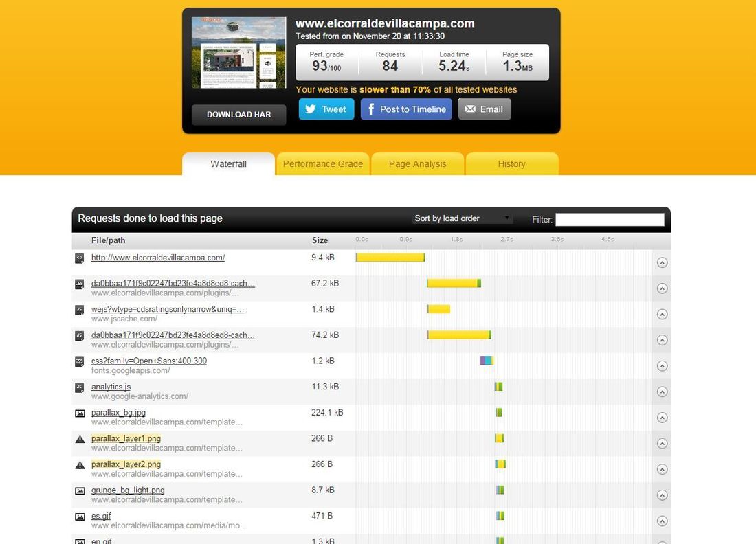The image size is (756, 544).
Task: Switch to the Page Analysis tab
Action: (418, 164)
